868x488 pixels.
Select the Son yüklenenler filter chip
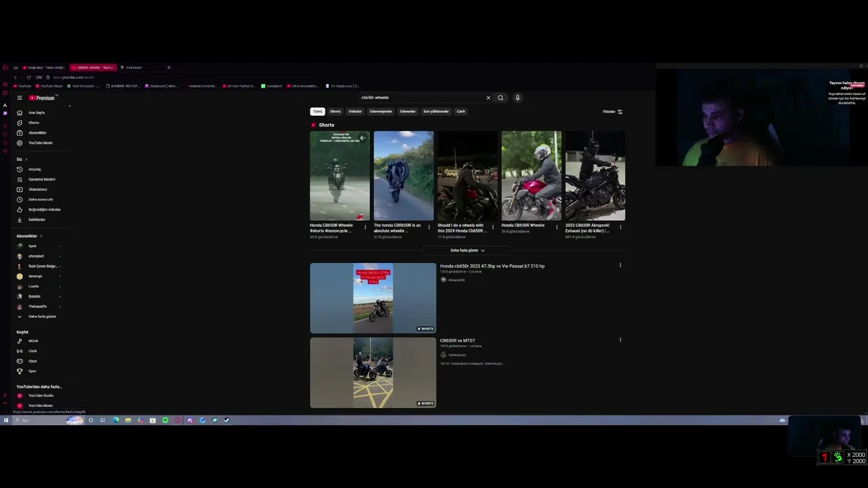[x=436, y=111]
